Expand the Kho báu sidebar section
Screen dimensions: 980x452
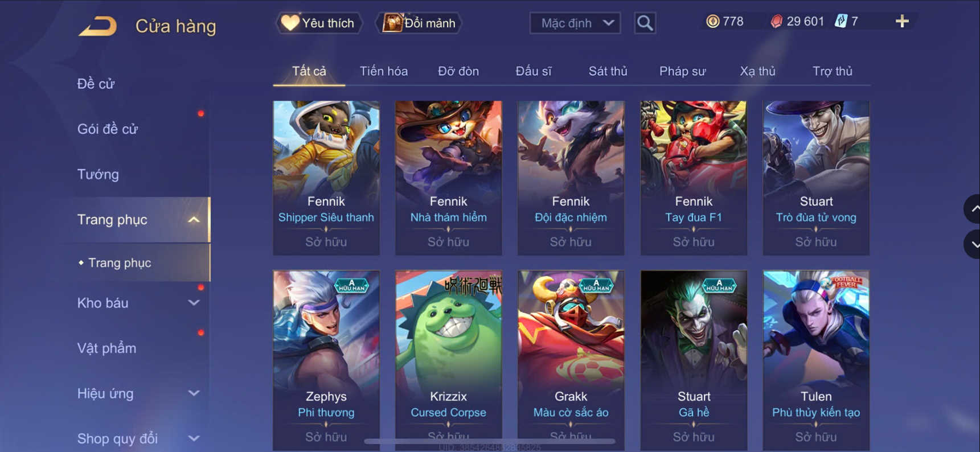point(194,303)
